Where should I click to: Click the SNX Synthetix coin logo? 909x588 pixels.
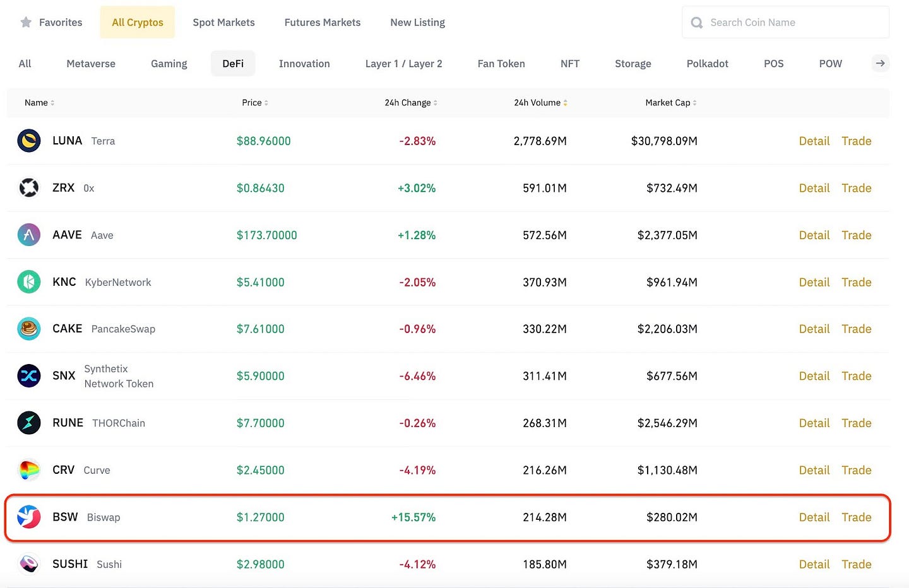coord(29,376)
